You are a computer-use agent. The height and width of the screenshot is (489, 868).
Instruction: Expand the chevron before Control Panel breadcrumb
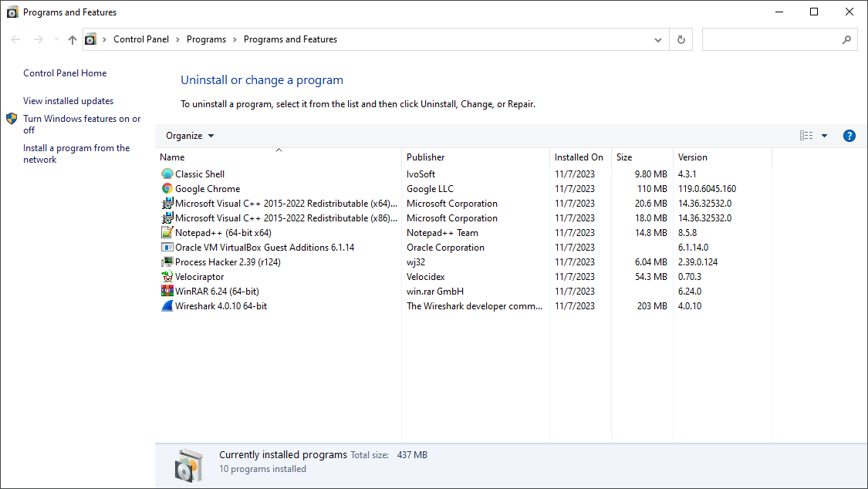tap(104, 40)
